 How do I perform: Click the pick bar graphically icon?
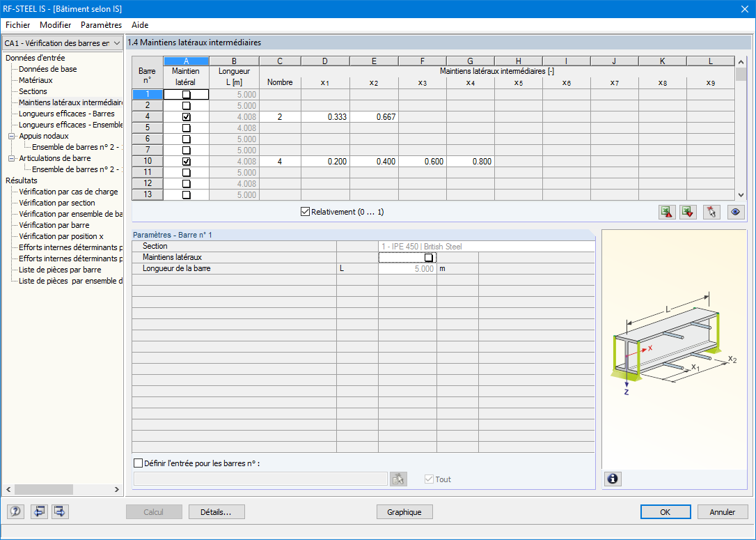[711, 212]
